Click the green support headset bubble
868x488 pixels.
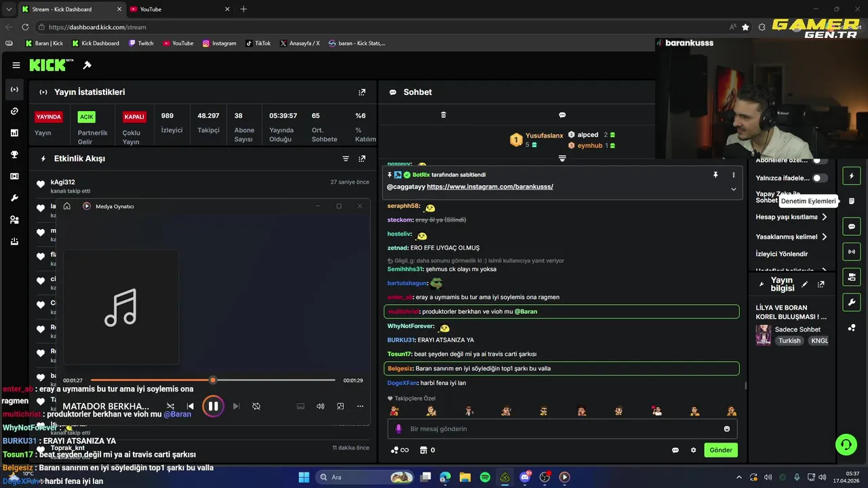pyautogui.click(x=846, y=445)
